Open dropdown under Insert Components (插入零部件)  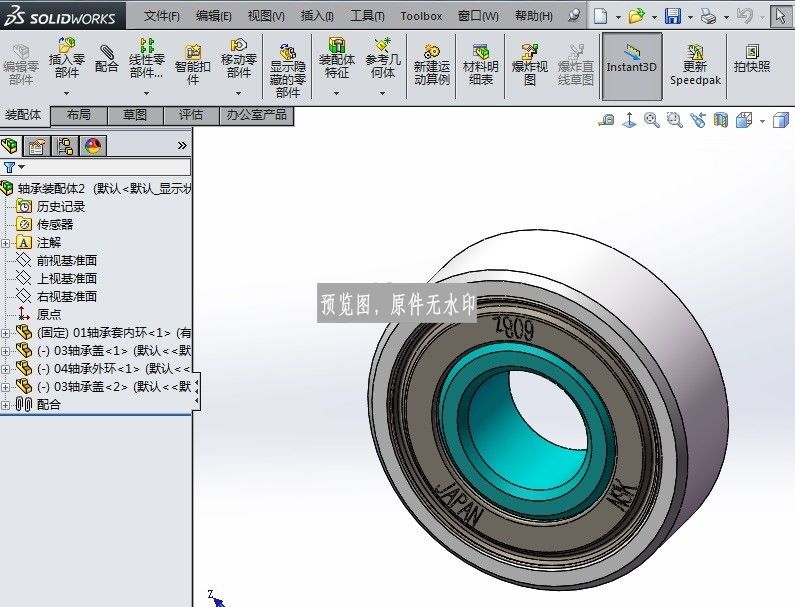66,93
